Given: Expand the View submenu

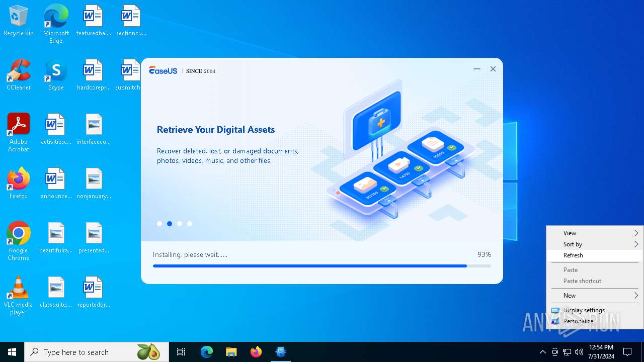Looking at the screenshot, I should pyautogui.click(x=595, y=233).
